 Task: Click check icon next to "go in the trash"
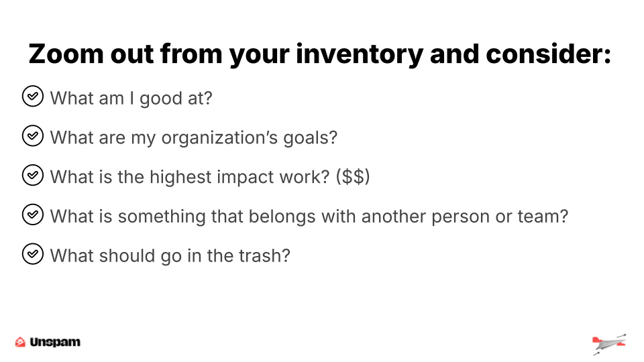(32, 254)
